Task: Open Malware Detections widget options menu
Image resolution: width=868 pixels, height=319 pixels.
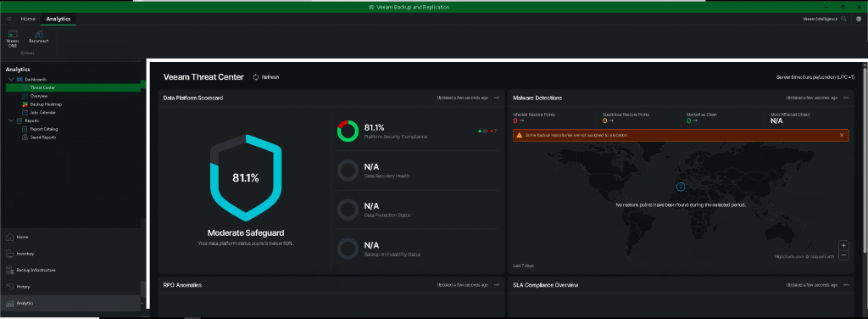Action: 846,98
